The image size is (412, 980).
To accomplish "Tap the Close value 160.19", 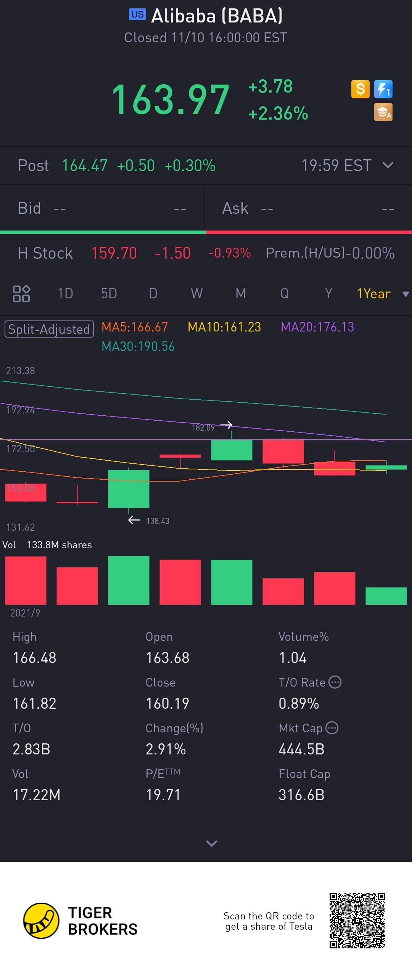I will click(x=168, y=703).
